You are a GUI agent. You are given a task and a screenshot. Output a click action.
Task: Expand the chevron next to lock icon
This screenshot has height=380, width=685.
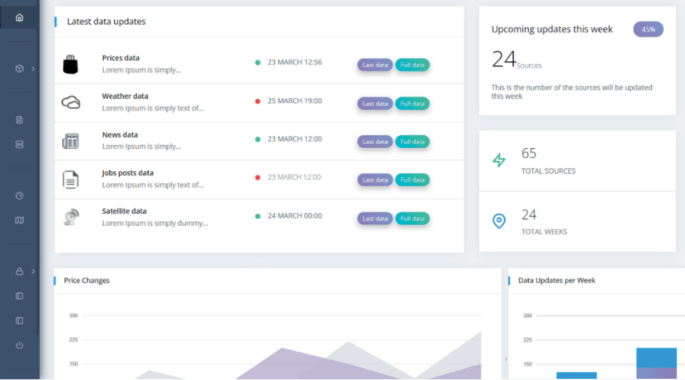(33, 271)
